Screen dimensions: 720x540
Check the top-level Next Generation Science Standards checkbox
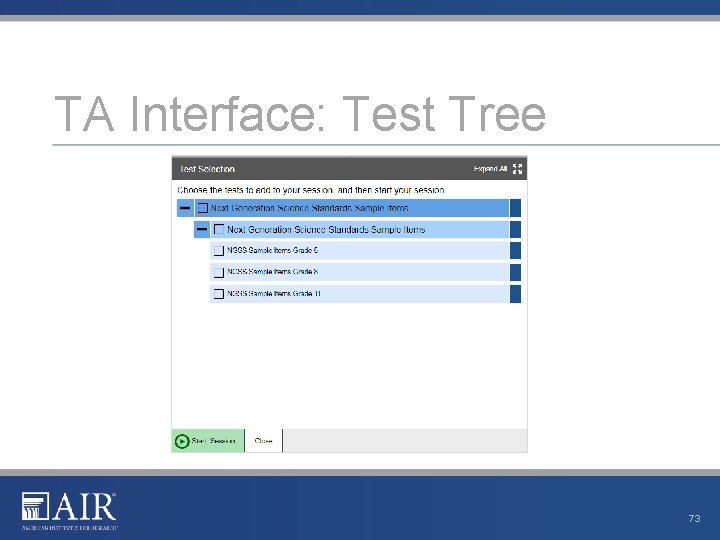point(202,208)
